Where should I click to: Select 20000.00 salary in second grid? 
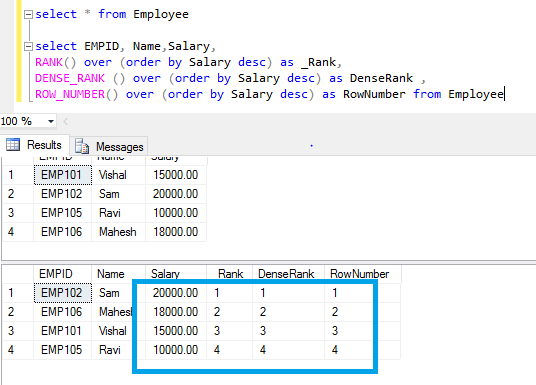pyautogui.click(x=176, y=293)
